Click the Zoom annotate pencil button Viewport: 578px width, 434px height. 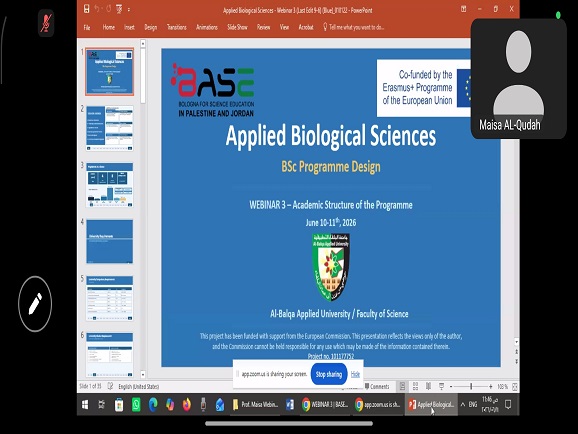[x=35, y=304]
